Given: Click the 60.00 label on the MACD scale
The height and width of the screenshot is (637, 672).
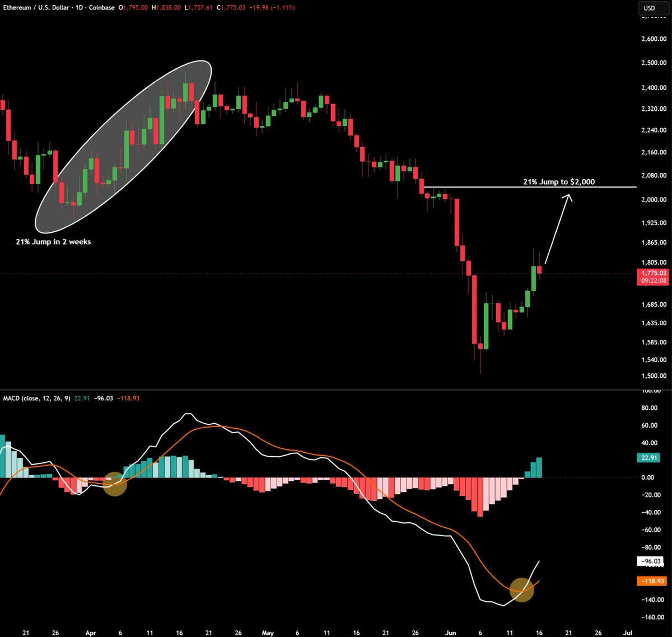Looking at the screenshot, I should click(650, 425).
